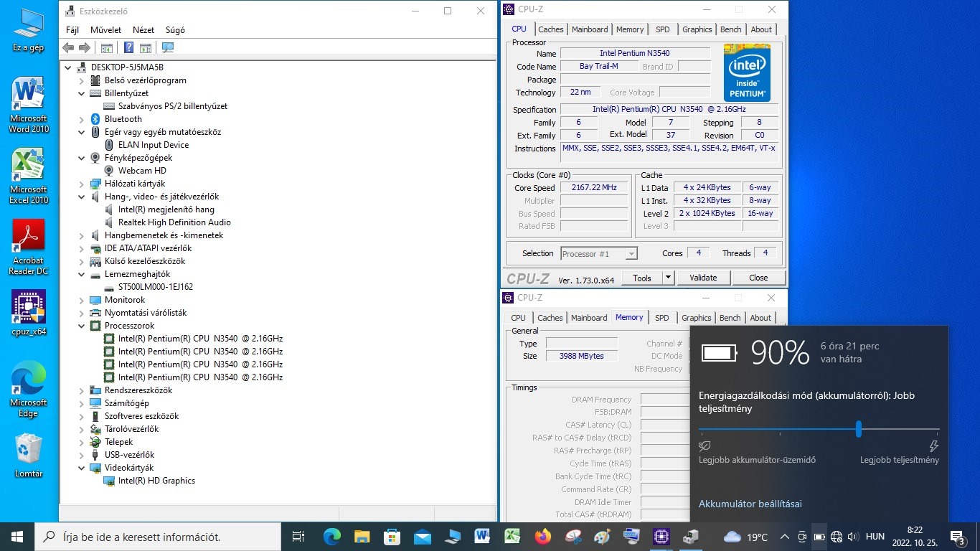Select Realtek High Definition Audio device

(174, 222)
